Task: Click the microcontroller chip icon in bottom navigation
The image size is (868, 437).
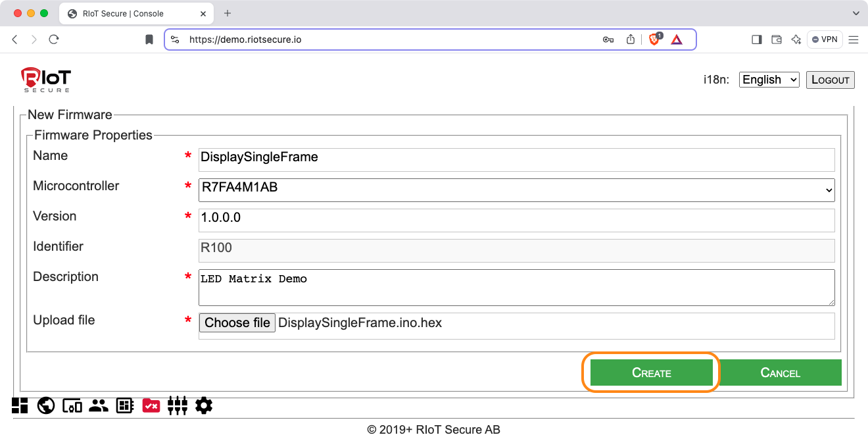Action: pos(125,405)
